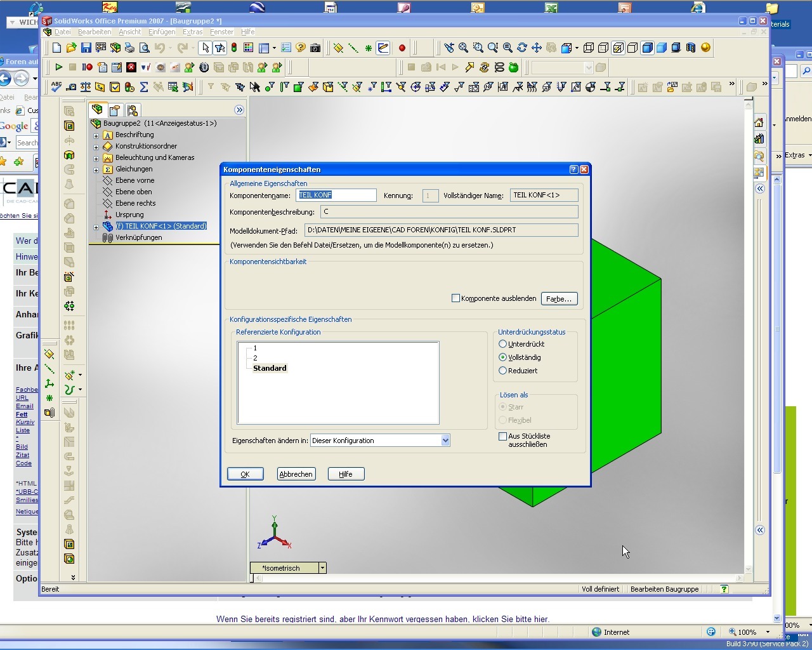Viewport: 812px width, 650px height.
Task: Click the Open folder icon
Action: tap(71, 48)
